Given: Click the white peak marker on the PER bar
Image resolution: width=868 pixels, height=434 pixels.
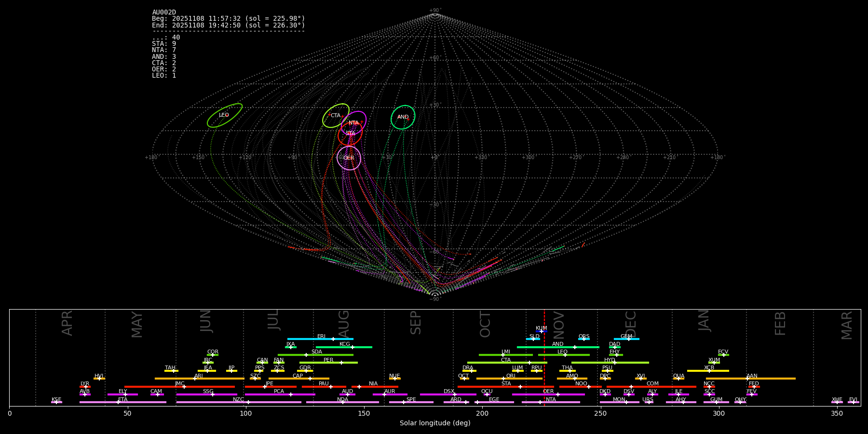Looking at the screenshot, I should (x=341, y=363).
